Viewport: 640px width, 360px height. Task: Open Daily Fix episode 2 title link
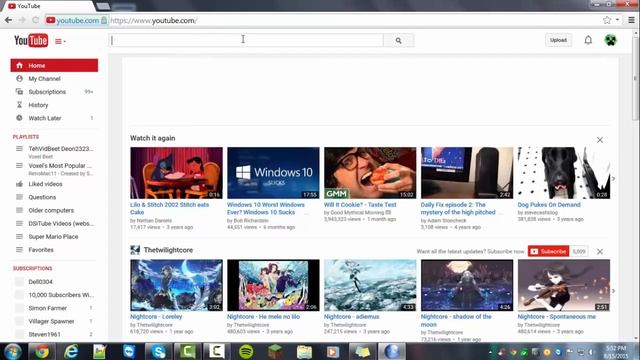click(x=458, y=209)
